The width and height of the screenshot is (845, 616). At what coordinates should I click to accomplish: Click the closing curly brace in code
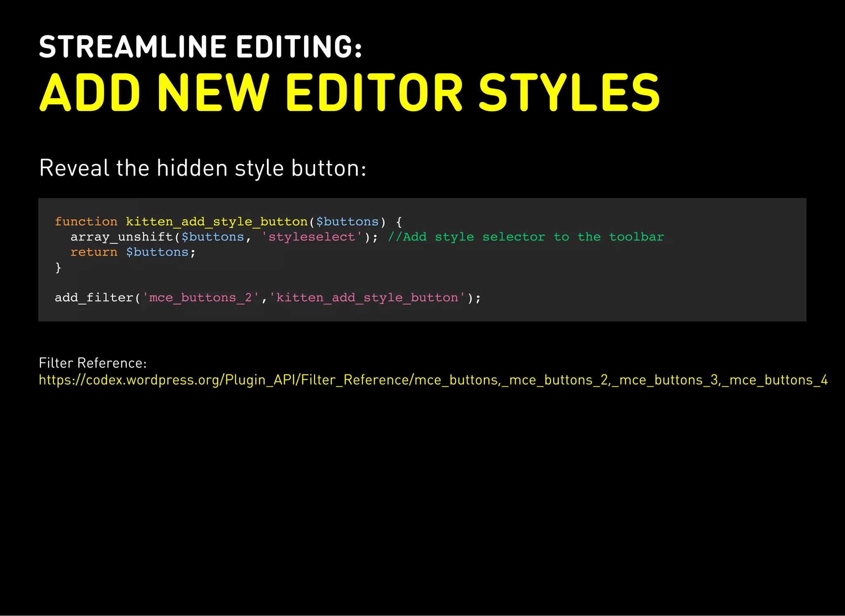point(58,268)
